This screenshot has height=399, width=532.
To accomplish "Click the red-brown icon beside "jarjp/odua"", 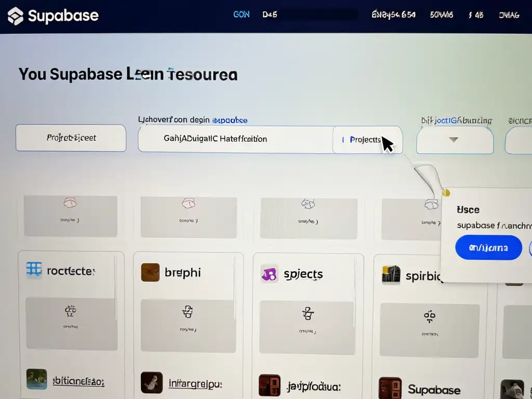I will (x=270, y=385).
